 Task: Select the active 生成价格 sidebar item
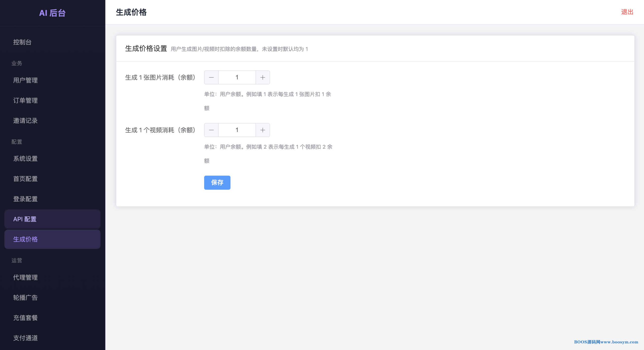[x=25, y=239]
